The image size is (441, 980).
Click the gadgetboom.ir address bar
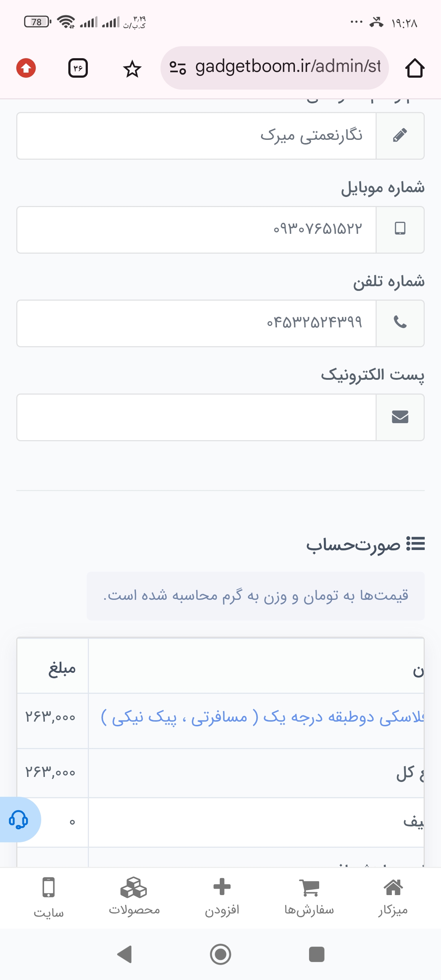[x=287, y=67]
